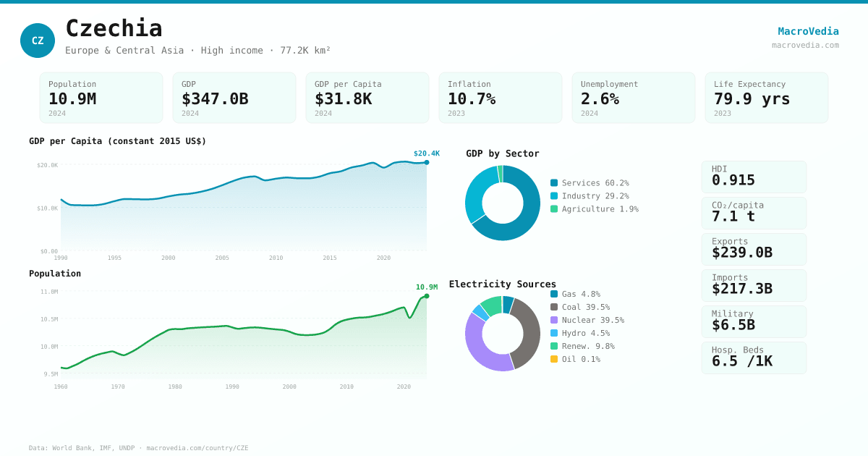Click the GDP per Capita chart endpoint marker
The height and width of the screenshot is (456, 868).
(x=427, y=162)
